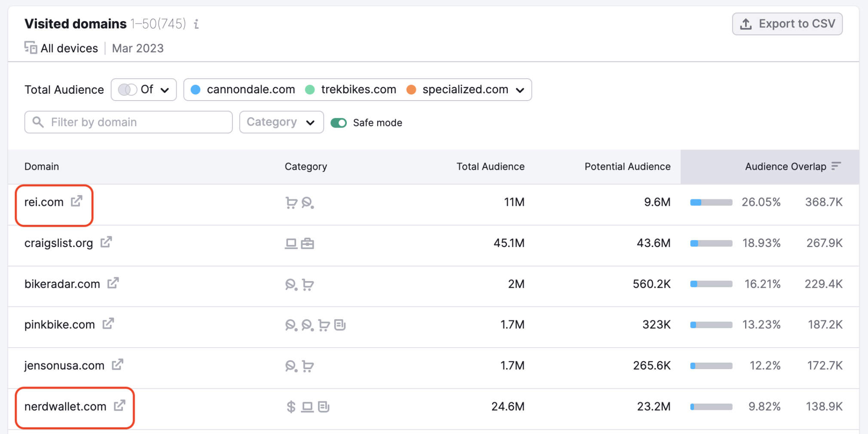Open bikeradar.com external link icon
The width and height of the screenshot is (868, 434).
(x=113, y=283)
